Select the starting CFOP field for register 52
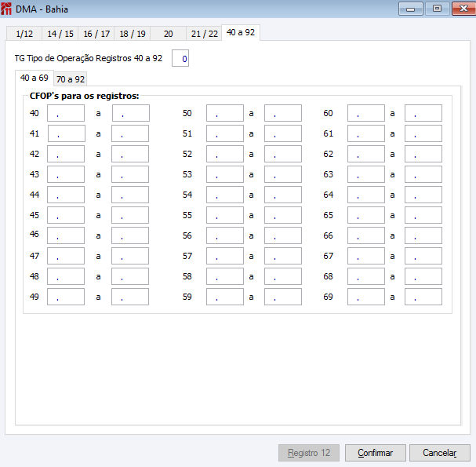The image size is (476, 467). point(225,154)
